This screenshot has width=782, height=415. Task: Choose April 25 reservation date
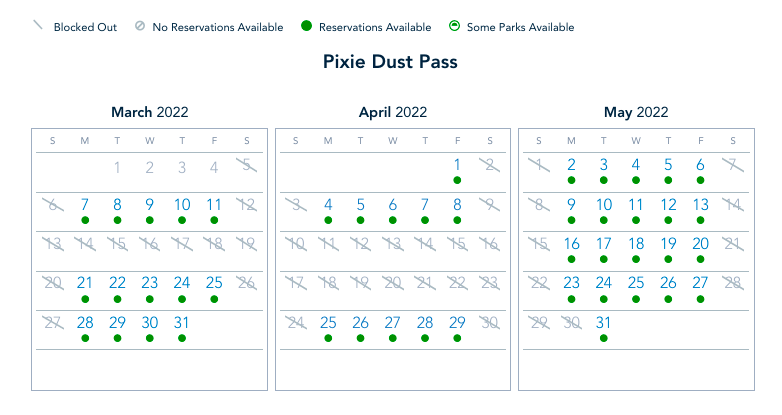328,323
